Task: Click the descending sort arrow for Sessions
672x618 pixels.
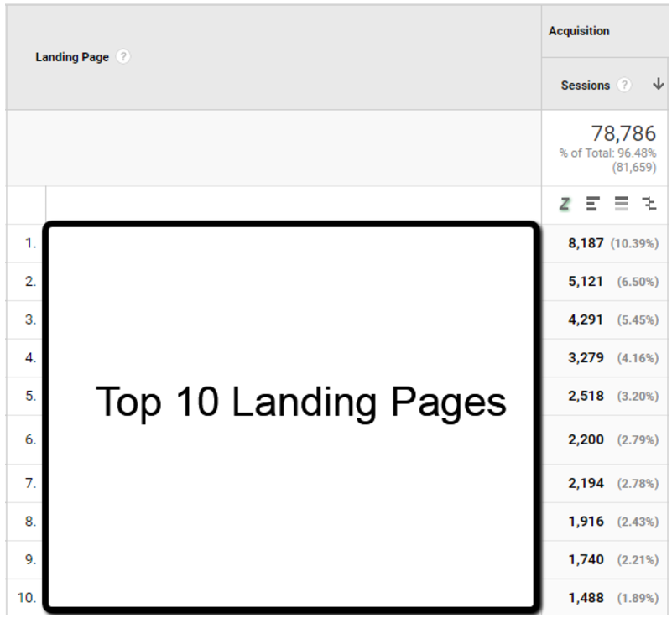Action: click(658, 84)
